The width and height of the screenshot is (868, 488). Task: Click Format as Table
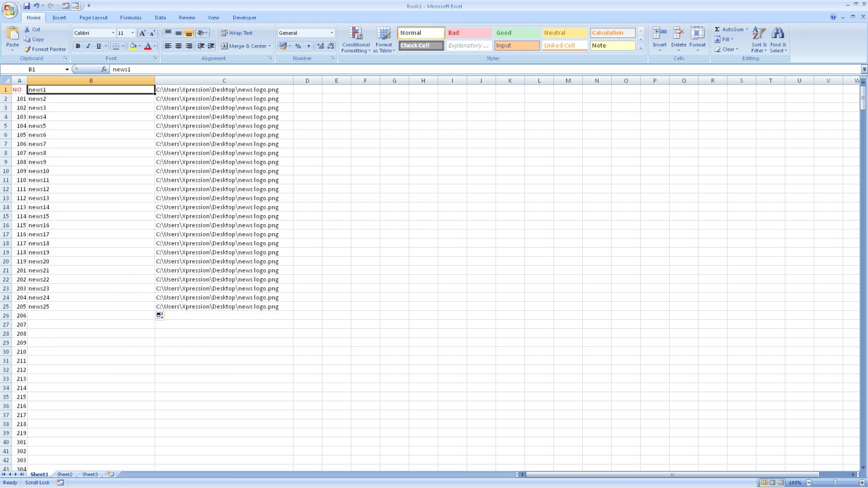coord(384,40)
